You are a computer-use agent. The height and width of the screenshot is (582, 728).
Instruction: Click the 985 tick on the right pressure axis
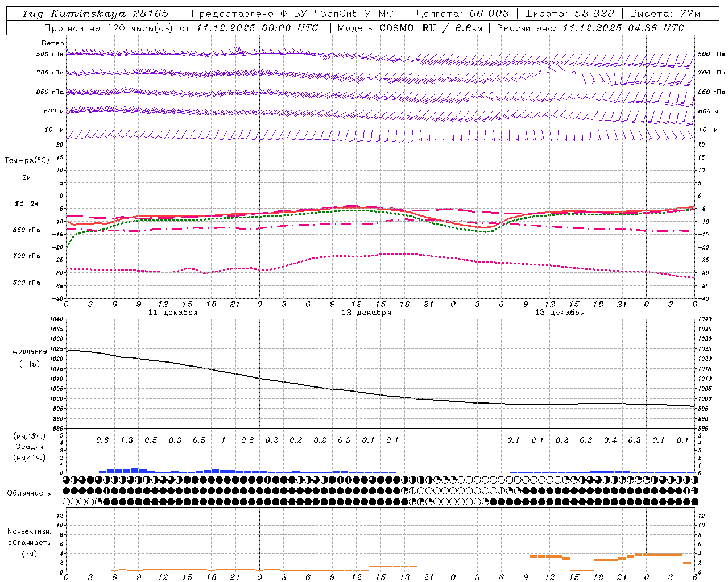704,429
